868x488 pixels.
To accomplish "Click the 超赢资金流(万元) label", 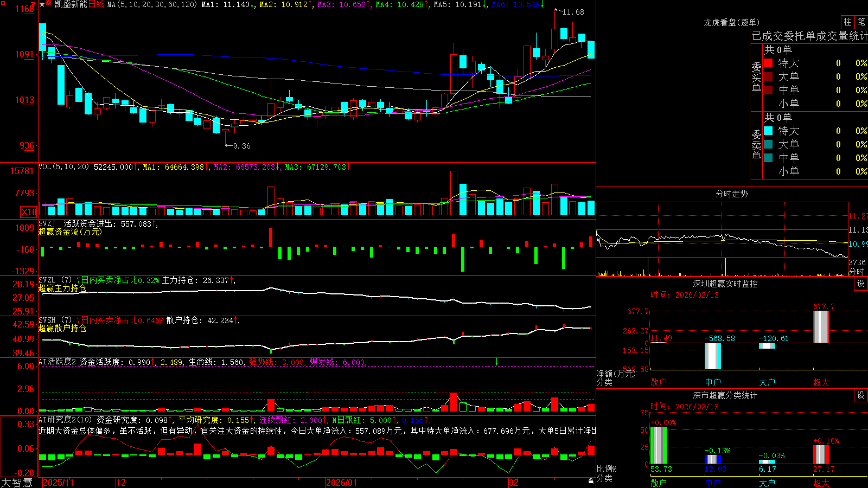I will (70, 232).
